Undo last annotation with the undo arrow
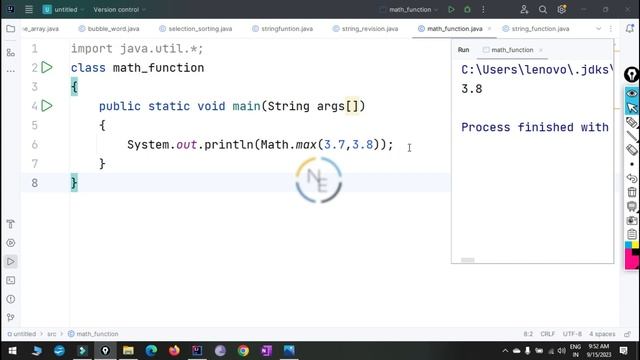The height and width of the screenshot is (360, 640). pos(632,178)
